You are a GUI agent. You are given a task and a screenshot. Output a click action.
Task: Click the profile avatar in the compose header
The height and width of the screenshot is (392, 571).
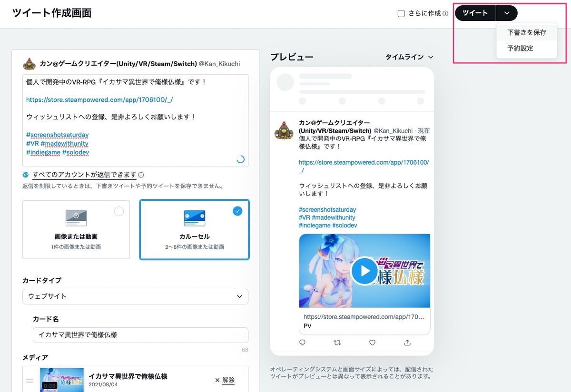30,63
